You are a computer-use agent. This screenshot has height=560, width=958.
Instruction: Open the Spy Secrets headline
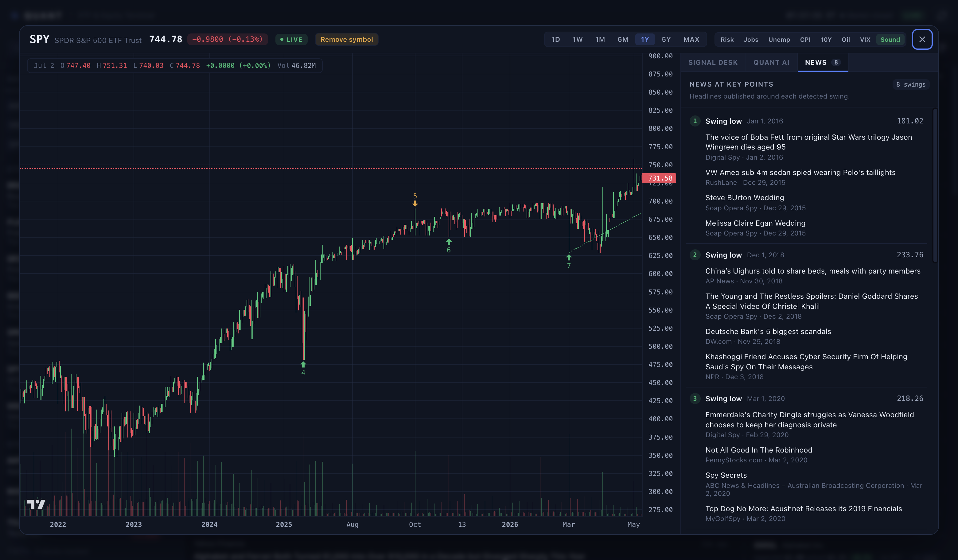(726, 475)
